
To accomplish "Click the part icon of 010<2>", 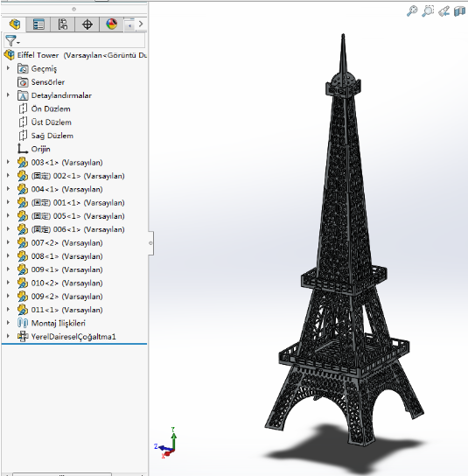I will tap(23, 283).
